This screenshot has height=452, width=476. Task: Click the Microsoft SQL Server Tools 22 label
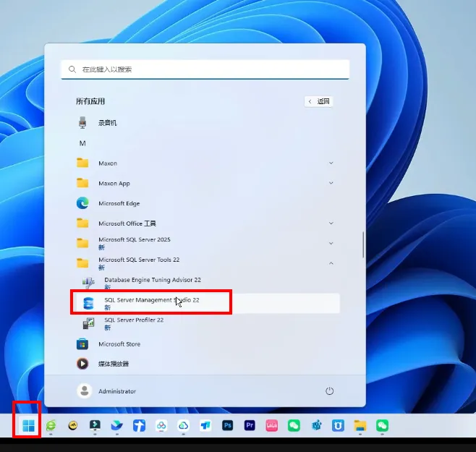pos(139,260)
